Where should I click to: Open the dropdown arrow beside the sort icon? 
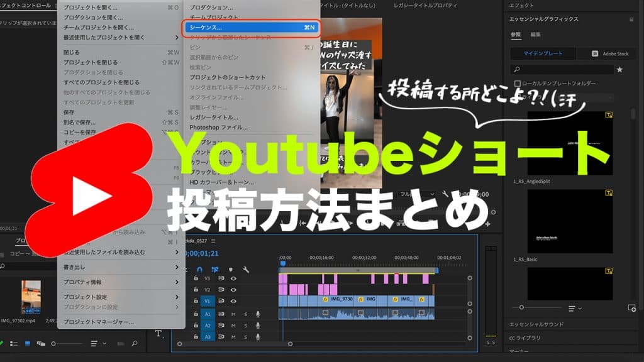pos(105,344)
